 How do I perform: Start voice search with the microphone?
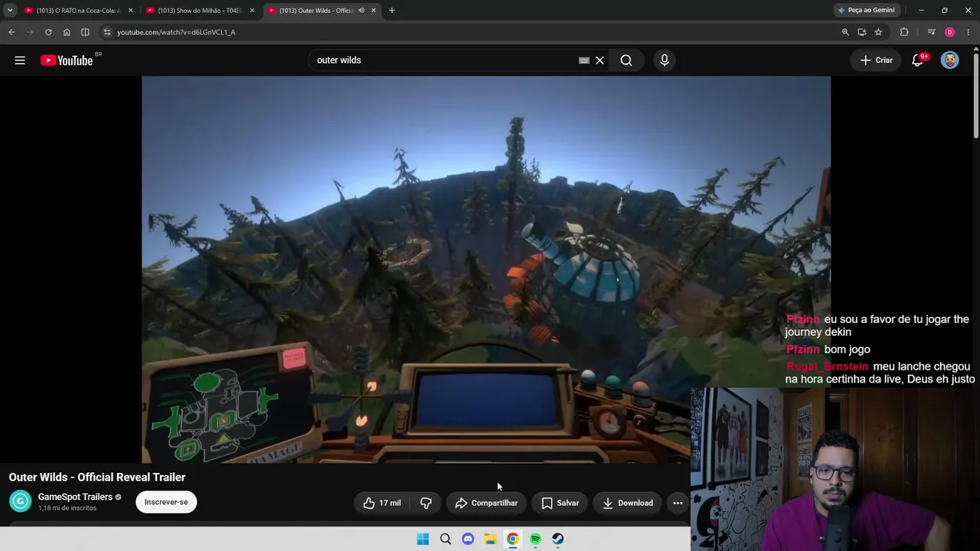(664, 60)
